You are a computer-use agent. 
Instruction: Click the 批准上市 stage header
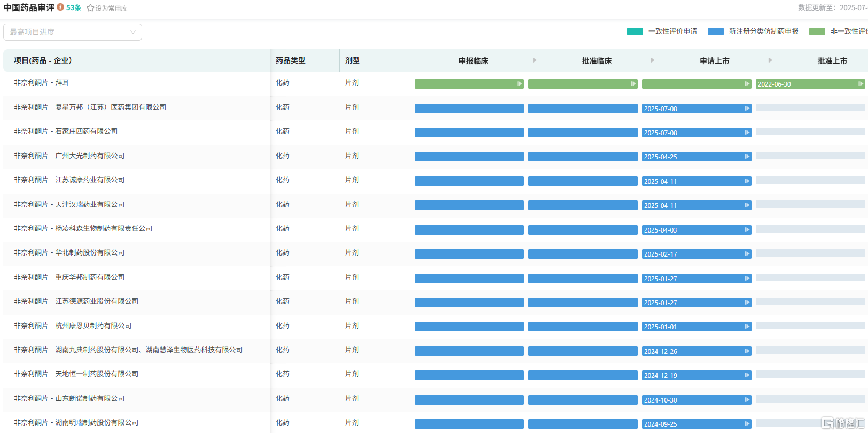[x=832, y=61]
